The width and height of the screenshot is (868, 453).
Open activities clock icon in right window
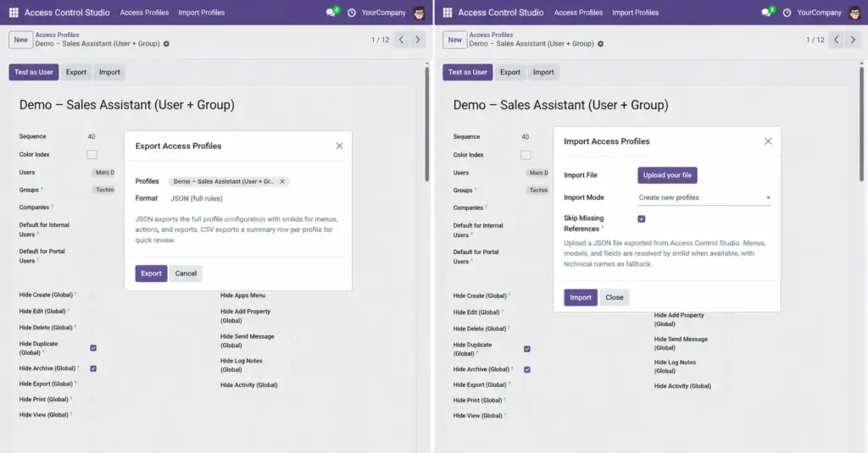(787, 12)
